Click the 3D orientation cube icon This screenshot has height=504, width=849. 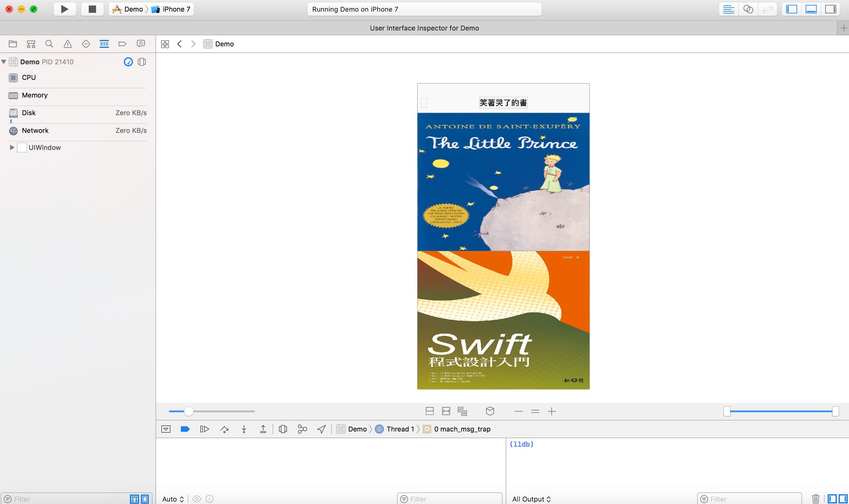click(x=490, y=411)
